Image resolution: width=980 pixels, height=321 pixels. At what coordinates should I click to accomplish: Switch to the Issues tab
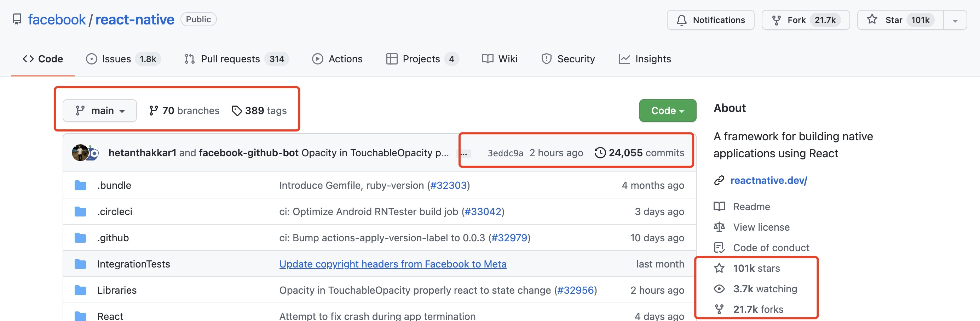click(x=123, y=59)
